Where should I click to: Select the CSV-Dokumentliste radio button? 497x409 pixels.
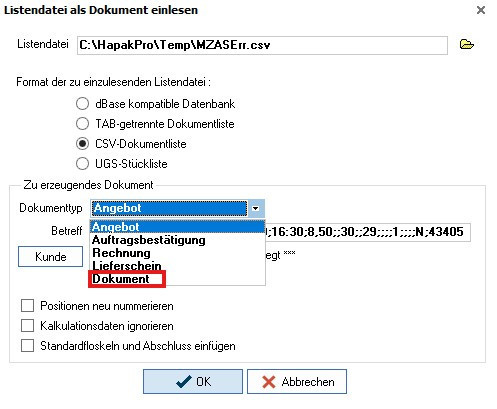click(82, 144)
